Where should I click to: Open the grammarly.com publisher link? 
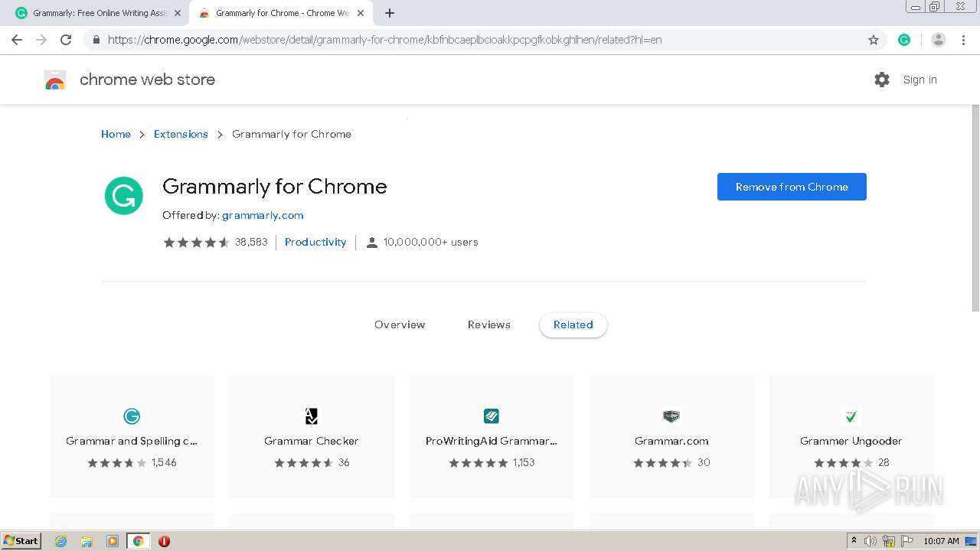click(x=263, y=215)
